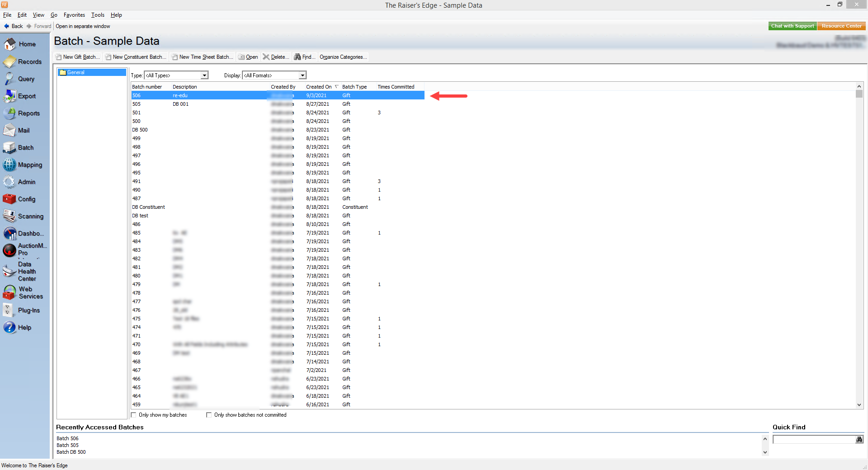Click New Gift Batch toolbar button

78,57
